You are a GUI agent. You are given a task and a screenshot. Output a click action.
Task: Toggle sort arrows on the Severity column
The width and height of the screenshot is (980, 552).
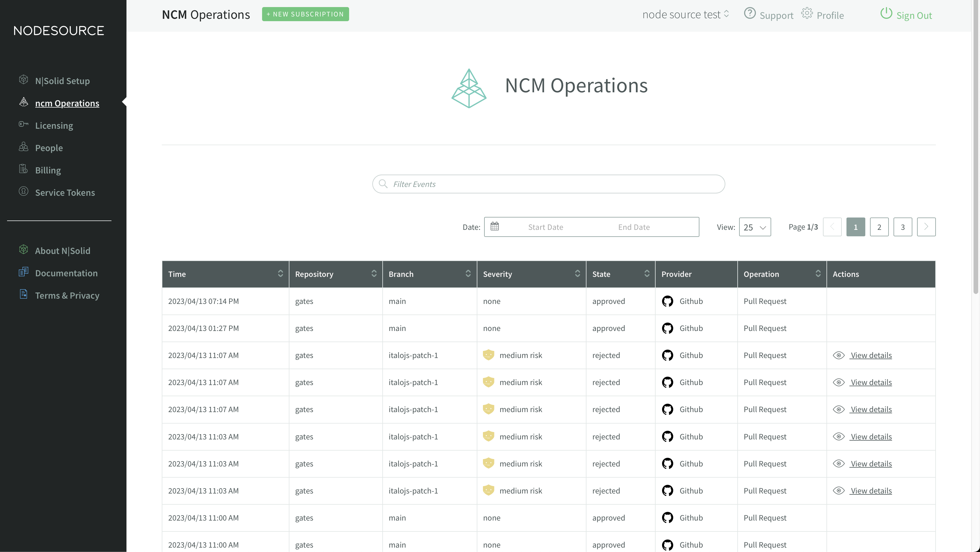coord(577,274)
